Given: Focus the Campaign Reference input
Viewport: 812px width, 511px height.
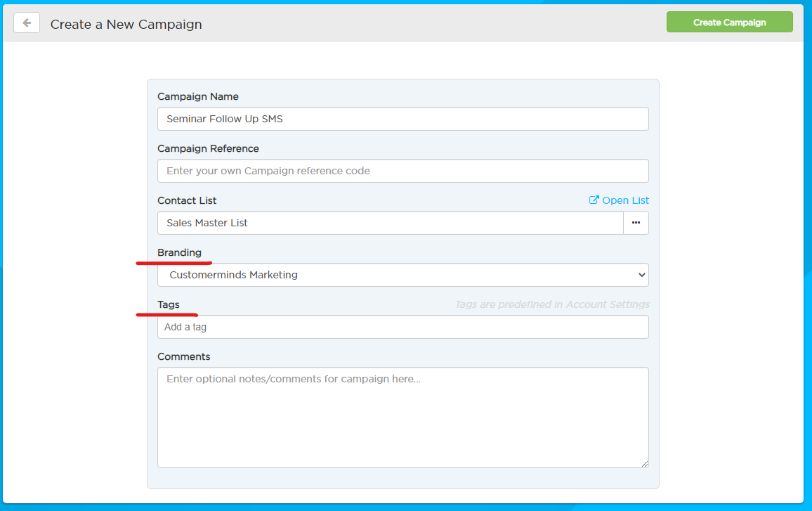Looking at the screenshot, I should click(x=403, y=171).
